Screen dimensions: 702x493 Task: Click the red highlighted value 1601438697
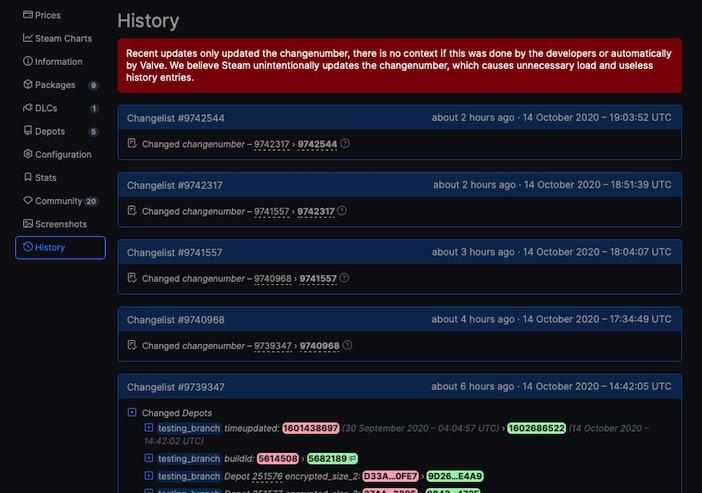coord(311,428)
